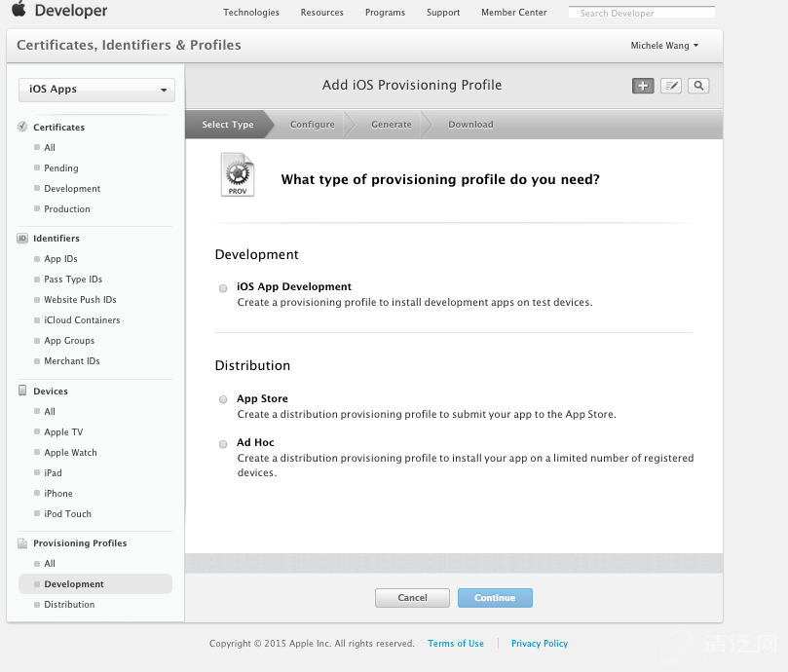Select iOS App Development radio button
The height and width of the screenshot is (672, 788).
(x=223, y=288)
